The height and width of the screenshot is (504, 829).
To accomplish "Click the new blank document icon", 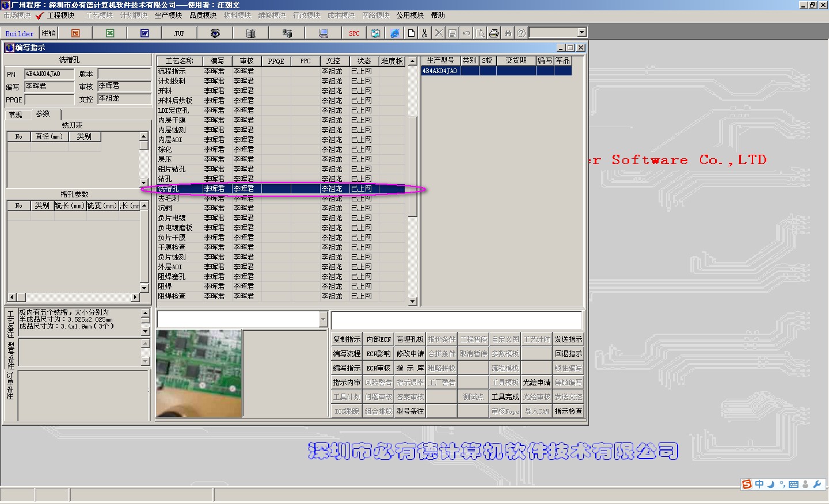I will coord(411,33).
